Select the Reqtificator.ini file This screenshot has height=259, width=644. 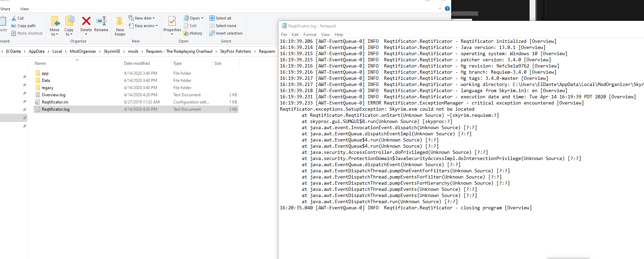136,102
